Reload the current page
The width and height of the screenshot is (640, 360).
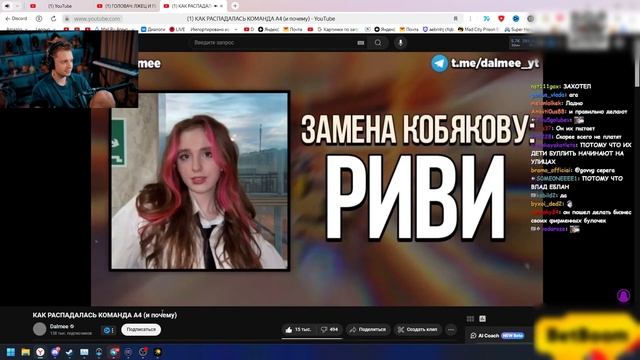[53, 18]
